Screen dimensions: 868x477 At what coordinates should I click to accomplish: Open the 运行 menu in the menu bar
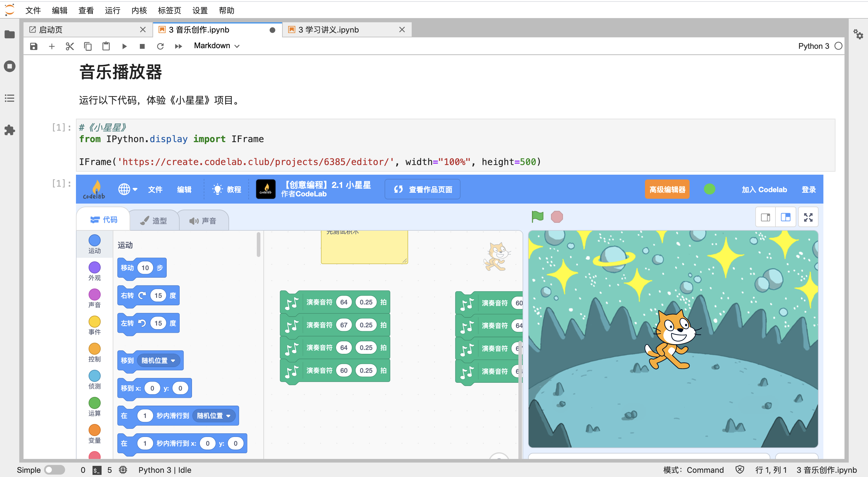point(112,11)
